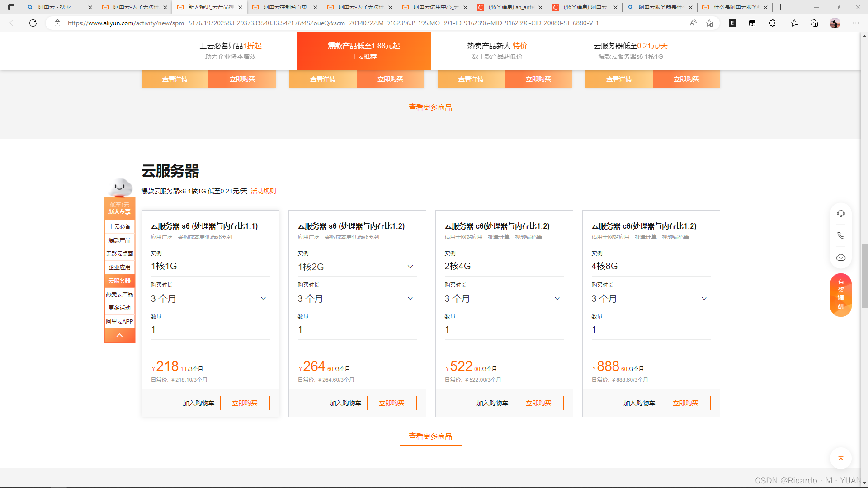Buy now the c6 2核4G server
868x488 pixels.
[x=538, y=403]
